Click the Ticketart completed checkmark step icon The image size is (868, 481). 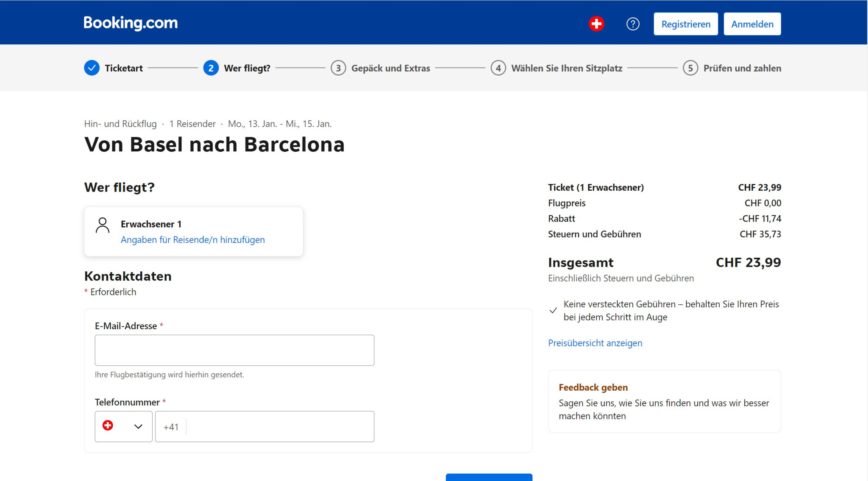pos(92,68)
